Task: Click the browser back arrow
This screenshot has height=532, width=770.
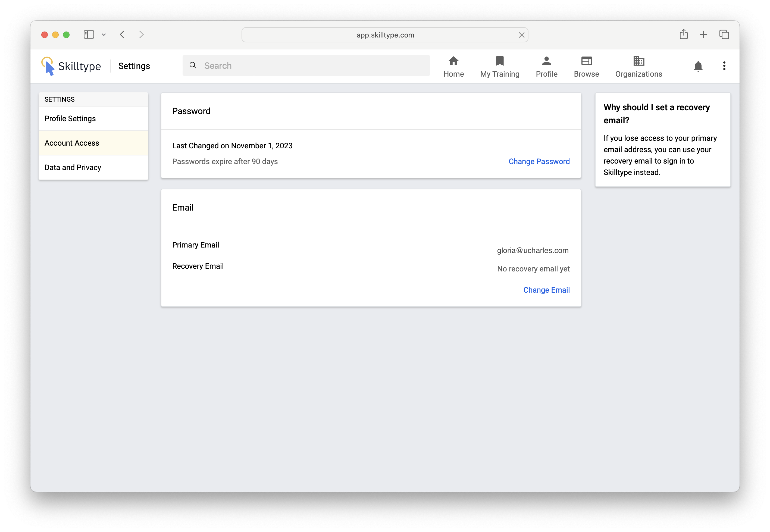Action: tap(122, 35)
